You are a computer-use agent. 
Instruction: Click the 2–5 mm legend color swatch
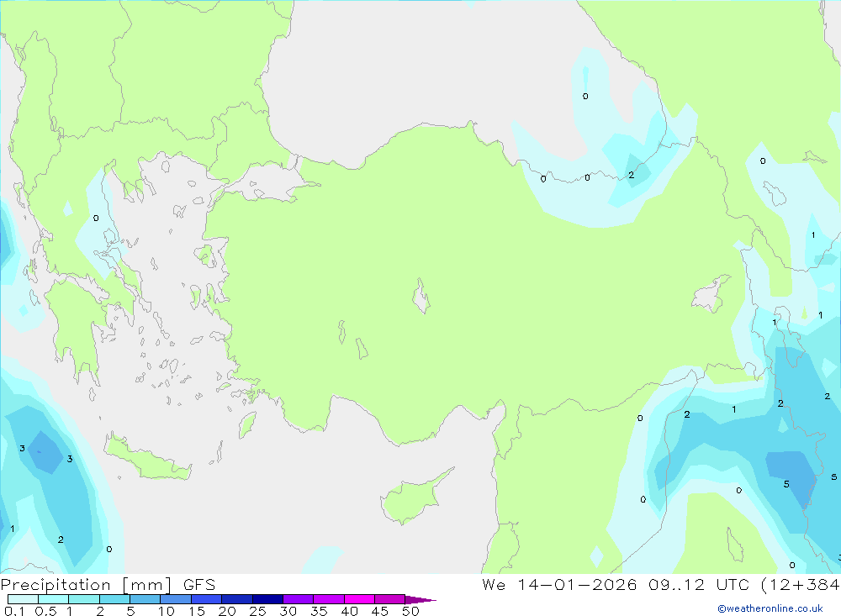[114, 599]
